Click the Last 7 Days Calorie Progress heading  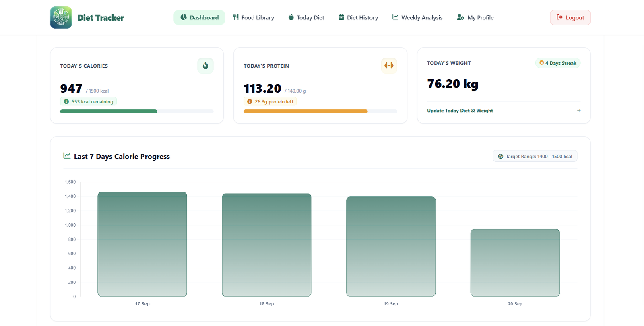[122, 156]
